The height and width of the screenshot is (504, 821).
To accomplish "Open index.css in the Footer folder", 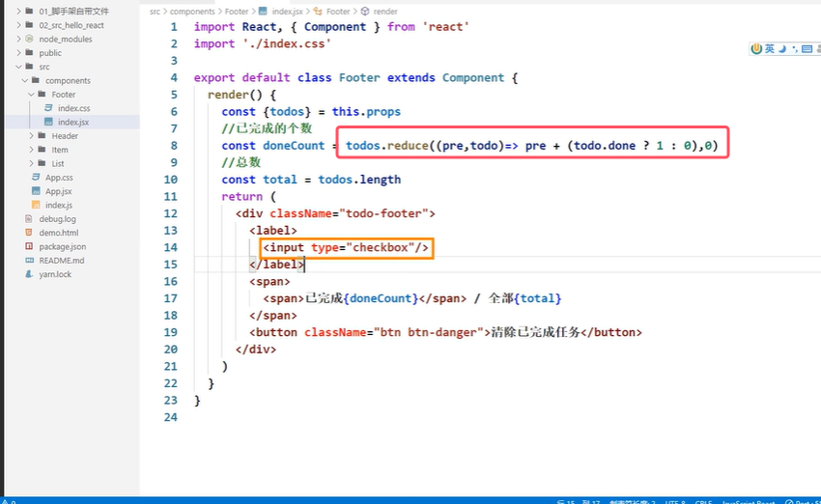I will pyautogui.click(x=73, y=108).
